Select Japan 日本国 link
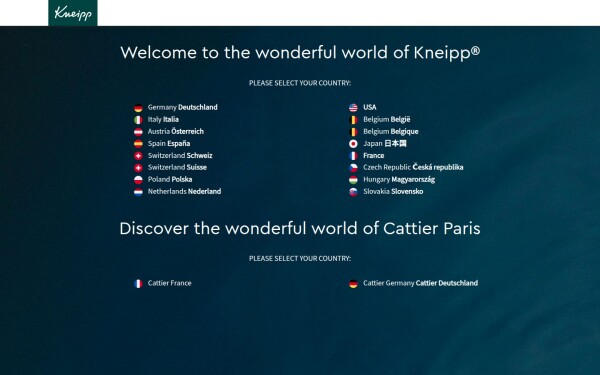The height and width of the screenshot is (375, 600). (x=385, y=143)
